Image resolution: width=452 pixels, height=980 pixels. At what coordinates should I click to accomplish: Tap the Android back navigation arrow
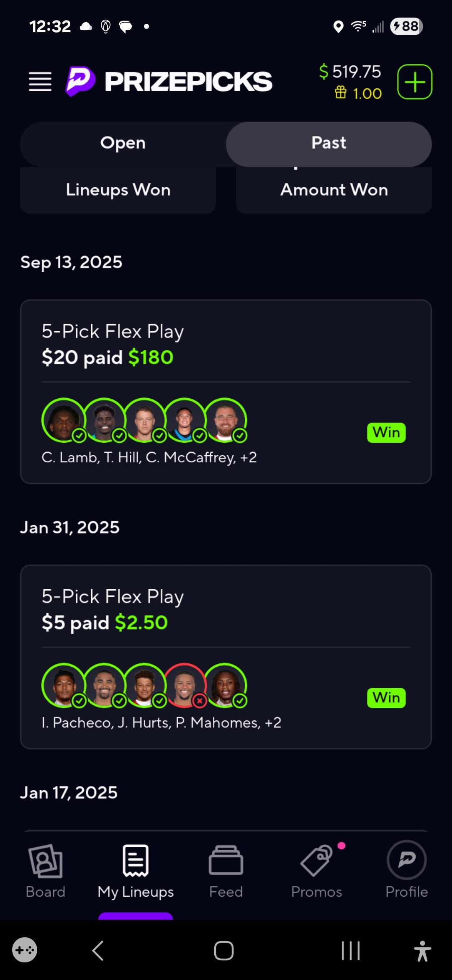pyautogui.click(x=98, y=950)
